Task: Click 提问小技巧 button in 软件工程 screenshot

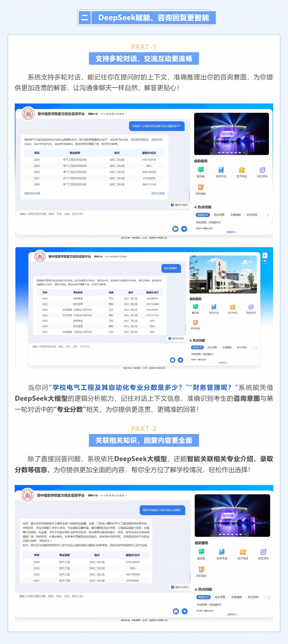Action: pyautogui.click(x=180, y=587)
